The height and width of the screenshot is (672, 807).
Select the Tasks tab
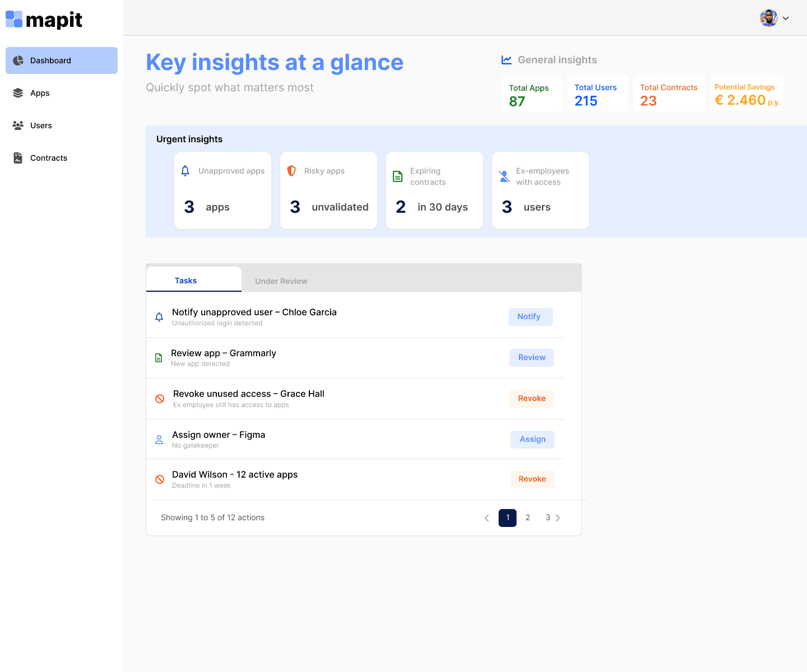[x=185, y=280]
